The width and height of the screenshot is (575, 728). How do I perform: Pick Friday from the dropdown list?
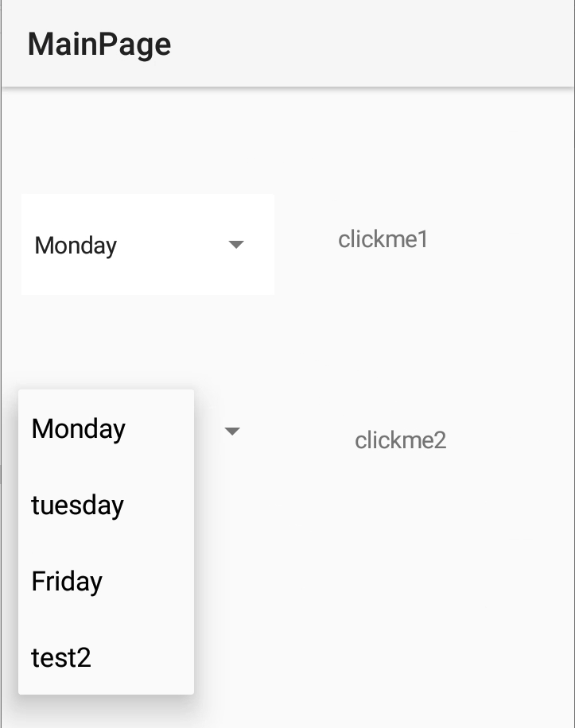tap(67, 582)
